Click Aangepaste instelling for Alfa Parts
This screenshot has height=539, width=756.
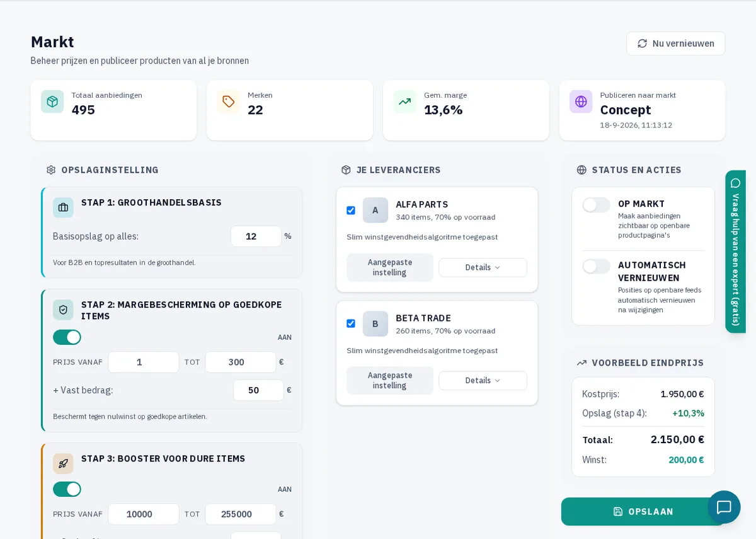point(390,267)
